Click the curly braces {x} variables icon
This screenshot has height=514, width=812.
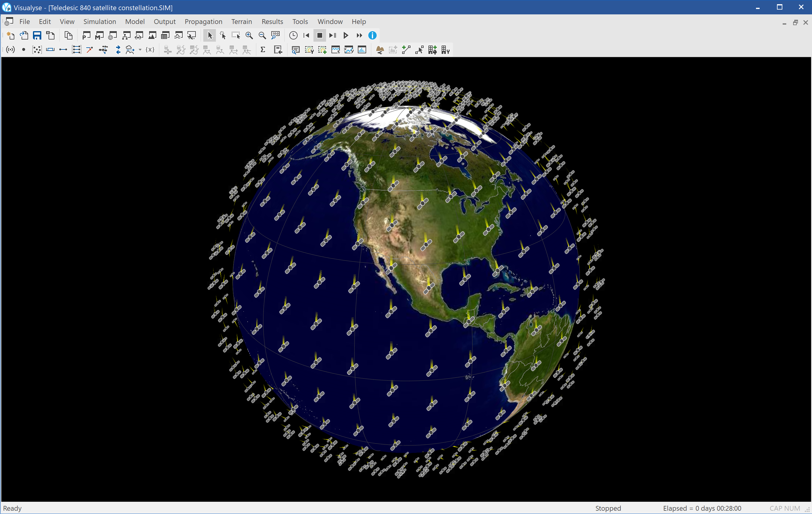150,50
